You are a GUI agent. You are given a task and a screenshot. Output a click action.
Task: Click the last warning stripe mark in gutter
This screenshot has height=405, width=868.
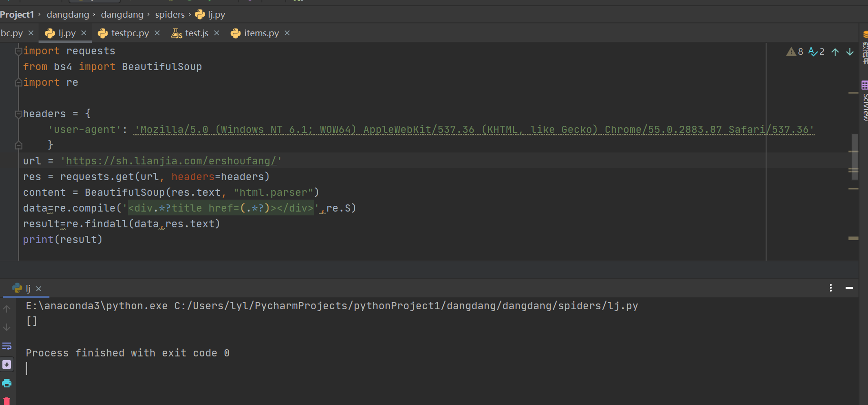click(853, 238)
